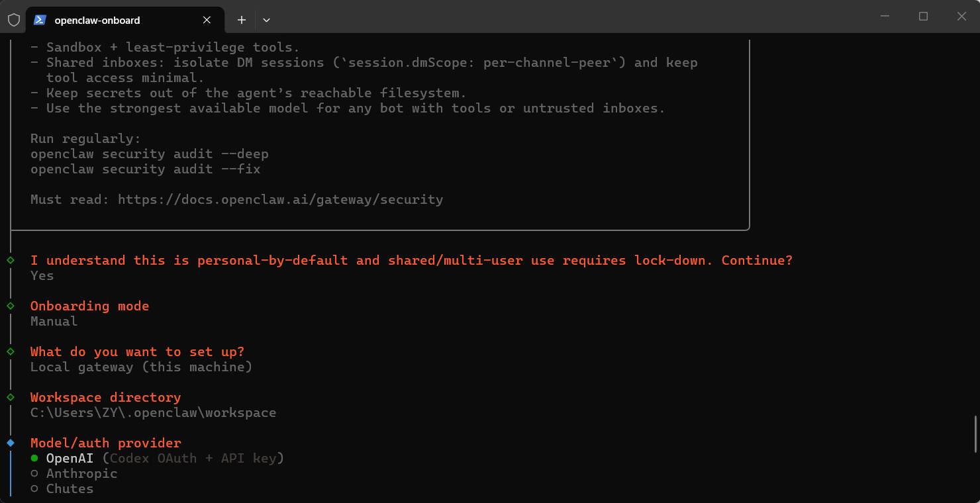The image size is (980, 503).
Task: Minimize the terminal window
Action: 885,17
